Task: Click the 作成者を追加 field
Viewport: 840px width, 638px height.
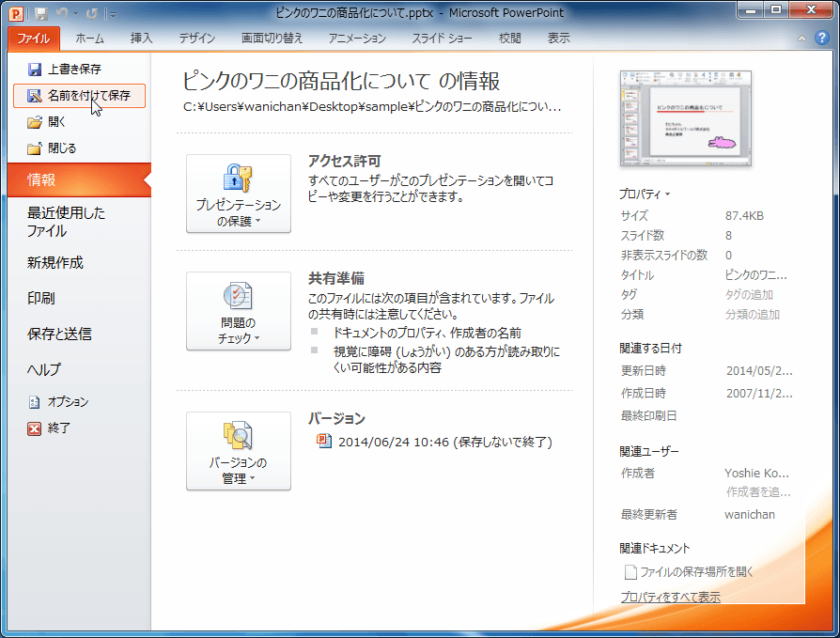Action: tap(758, 491)
